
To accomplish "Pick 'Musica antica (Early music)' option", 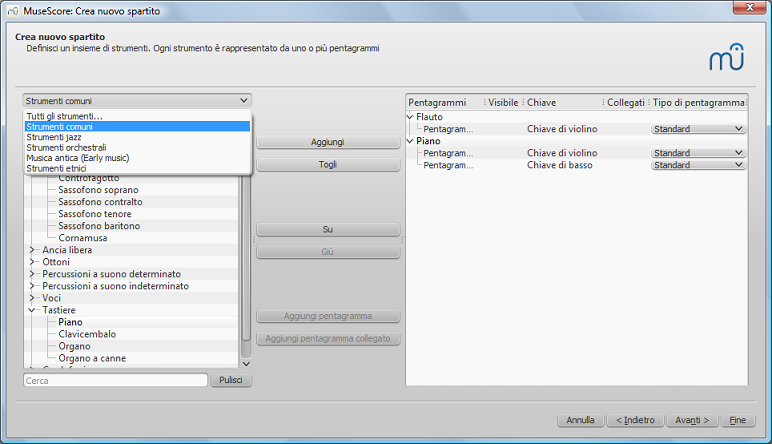I will tap(78, 158).
